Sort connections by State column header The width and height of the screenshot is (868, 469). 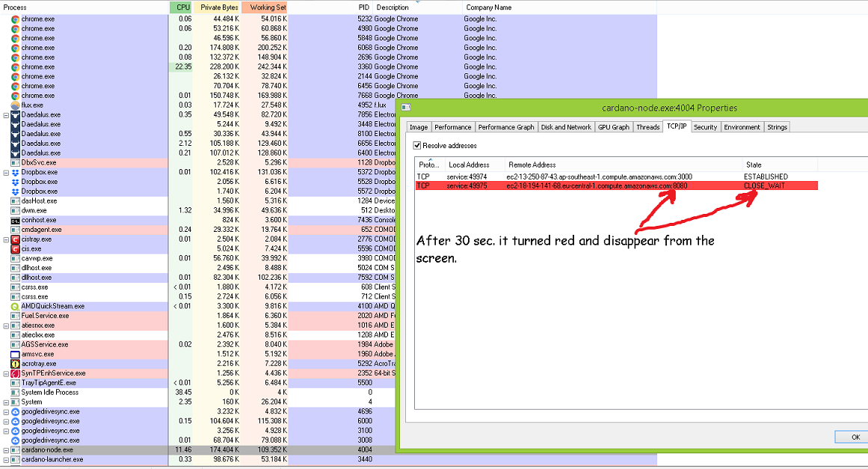pyautogui.click(x=780, y=165)
